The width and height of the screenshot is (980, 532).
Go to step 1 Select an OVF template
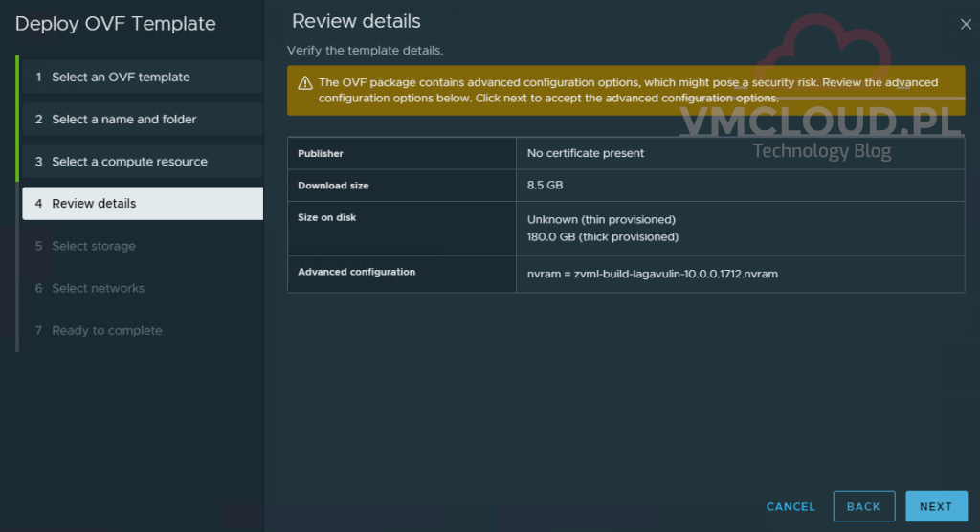pyautogui.click(x=121, y=78)
